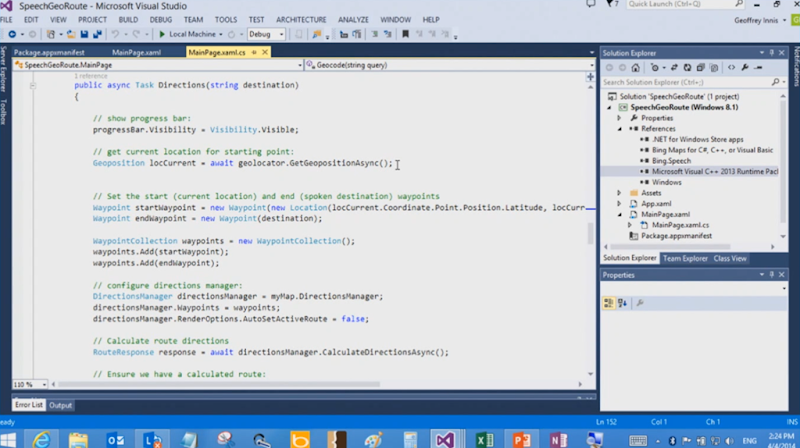Click the View Code icon in Solution Explorer

point(731,67)
